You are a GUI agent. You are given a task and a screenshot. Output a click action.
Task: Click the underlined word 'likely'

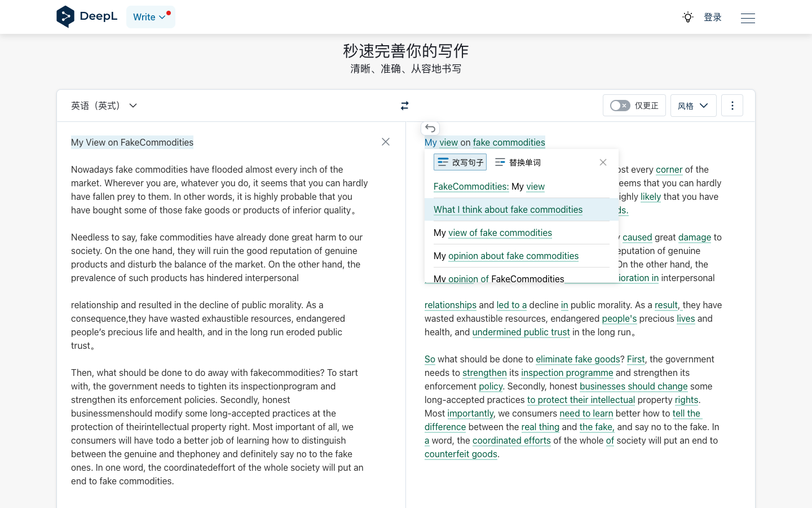(651, 196)
